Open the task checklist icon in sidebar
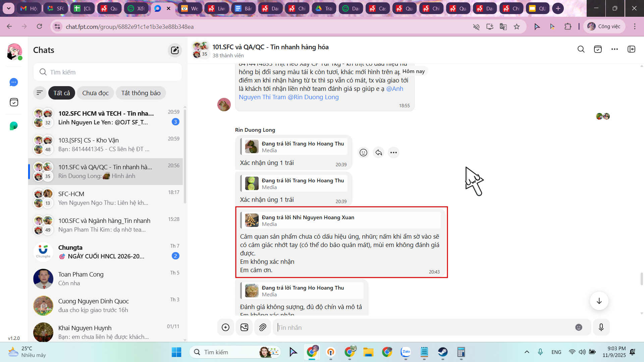Image resolution: width=644 pixels, height=362 pixels. 14,102
